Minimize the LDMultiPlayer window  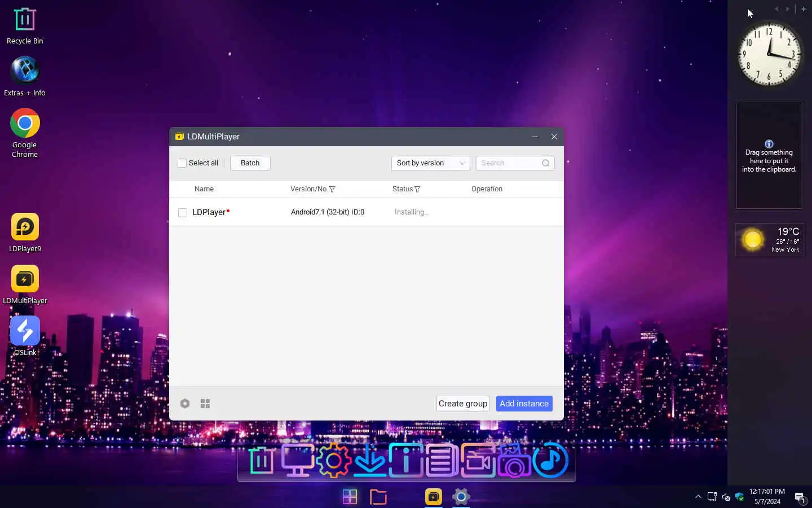tap(535, 137)
